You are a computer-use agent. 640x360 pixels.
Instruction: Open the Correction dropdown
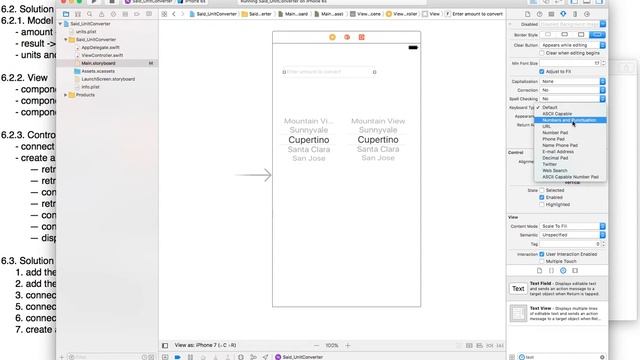coord(573,90)
